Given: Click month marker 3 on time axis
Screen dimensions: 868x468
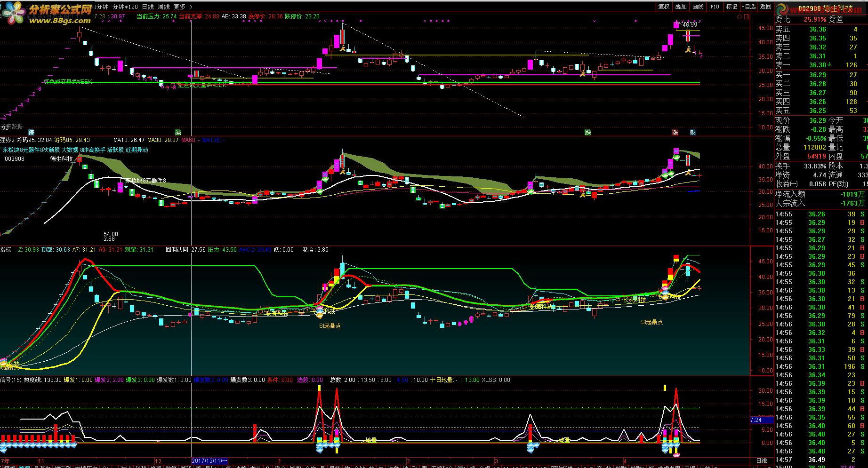Looking at the screenshot, I should pyautogui.click(x=496, y=461).
